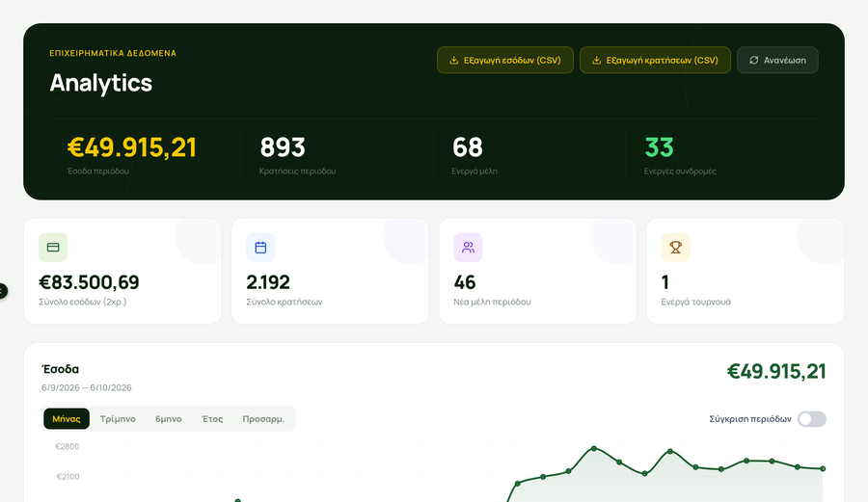Click the 2.192 Σύνολο κρατήσεων value
The image size is (868, 502).
point(268,282)
